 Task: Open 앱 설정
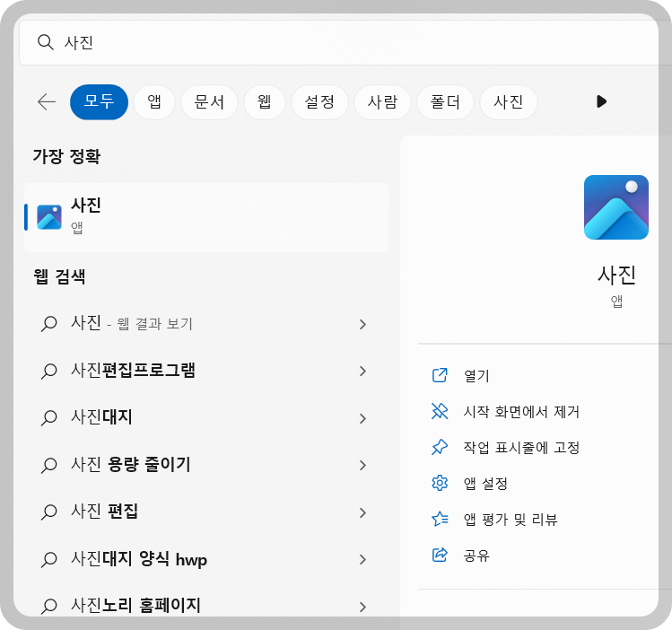(x=485, y=484)
